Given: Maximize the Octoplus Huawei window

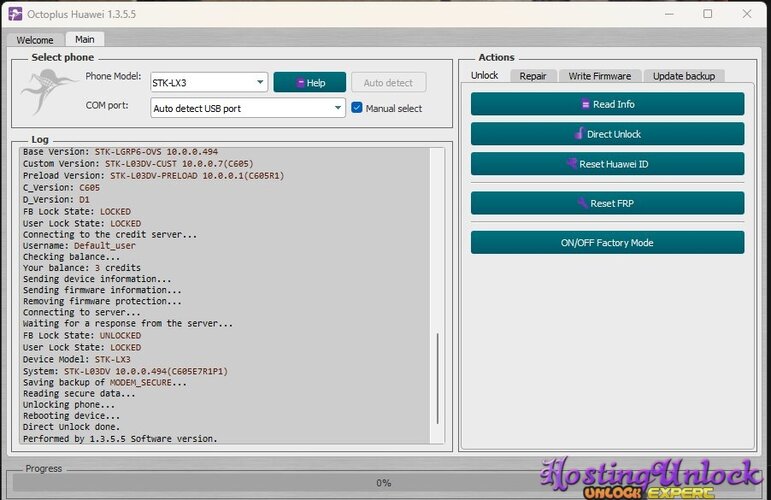Looking at the screenshot, I should pos(708,14).
